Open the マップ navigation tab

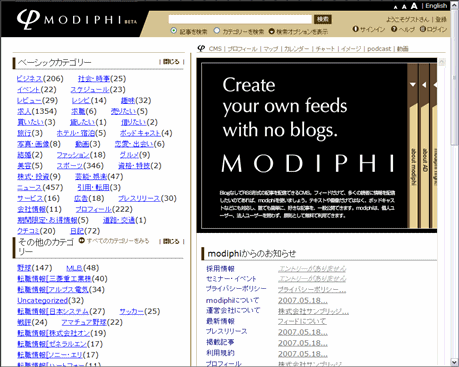[x=271, y=49]
